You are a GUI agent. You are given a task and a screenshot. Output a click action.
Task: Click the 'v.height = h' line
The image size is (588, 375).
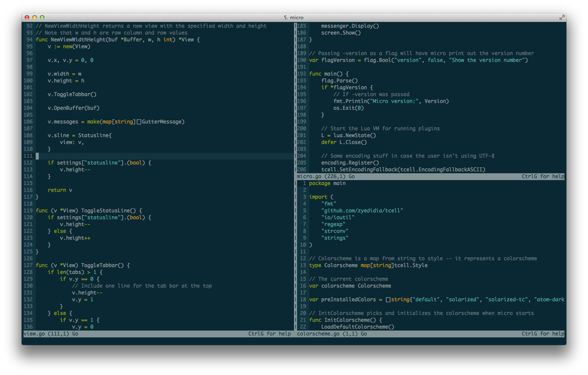pos(66,81)
